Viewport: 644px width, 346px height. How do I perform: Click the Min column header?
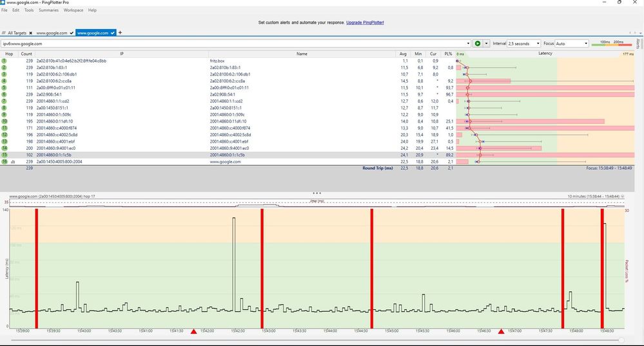click(418, 54)
